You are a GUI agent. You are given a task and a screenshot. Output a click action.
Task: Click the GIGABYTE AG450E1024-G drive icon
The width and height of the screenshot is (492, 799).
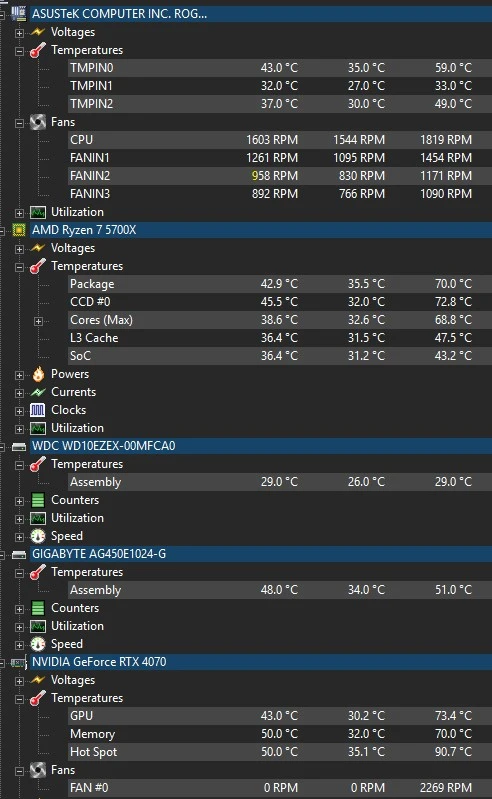[x=19, y=554]
